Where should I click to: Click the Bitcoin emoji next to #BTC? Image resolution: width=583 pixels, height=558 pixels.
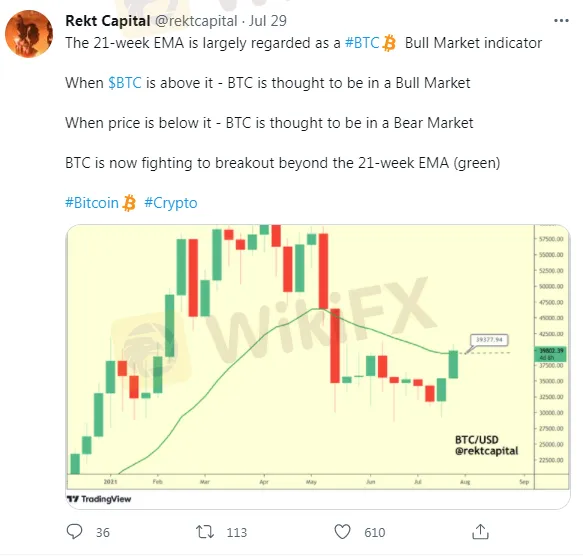[x=389, y=43]
